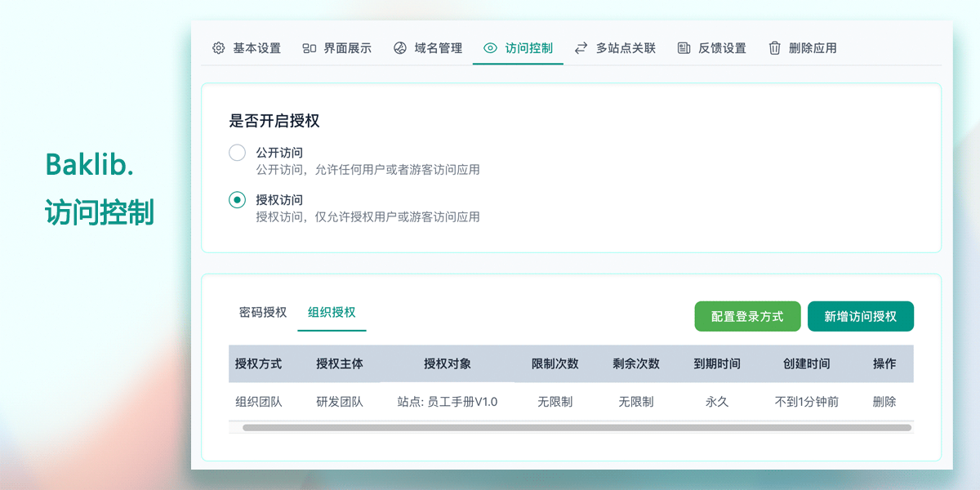The height and width of the screenshot is (490, 980).
Task: Click the trash icon beside 删除应用
Action: pos(774,48)
